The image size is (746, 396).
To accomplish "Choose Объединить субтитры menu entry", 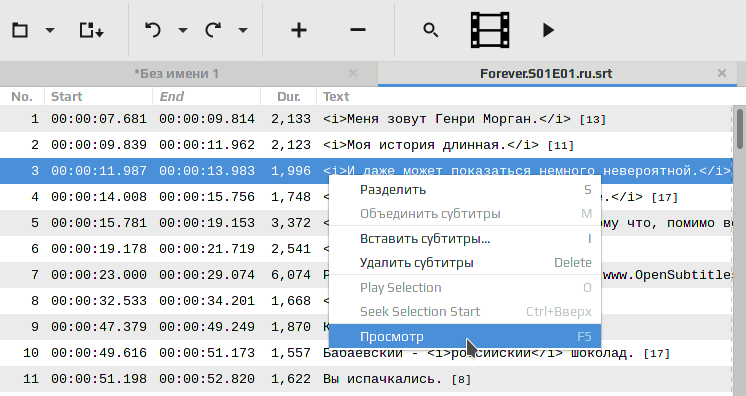I will point(465,214).
